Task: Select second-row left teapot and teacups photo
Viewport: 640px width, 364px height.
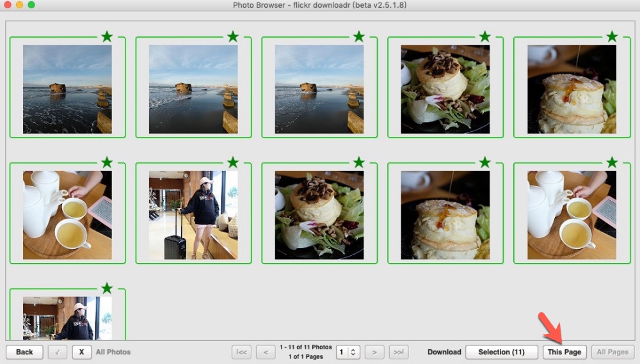Action: 67,215
